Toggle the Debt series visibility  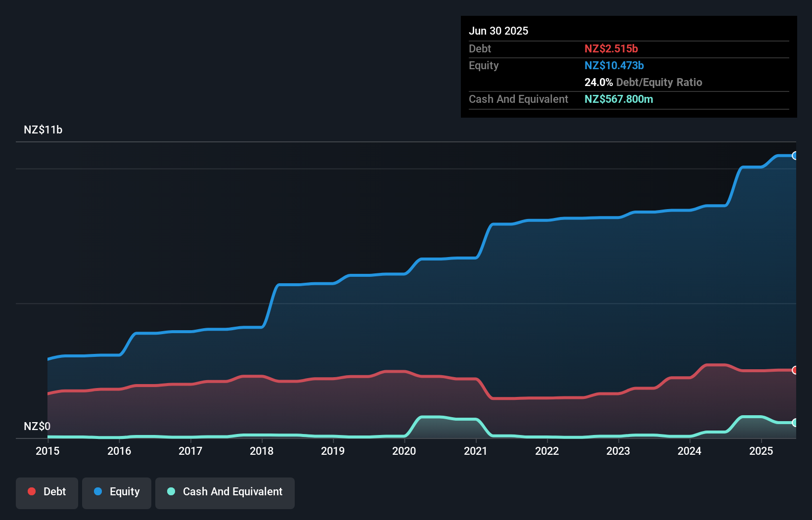[x=47, y=492]
